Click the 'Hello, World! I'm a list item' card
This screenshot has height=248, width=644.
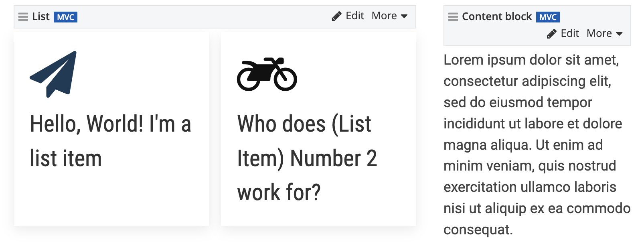pos(111,128)
